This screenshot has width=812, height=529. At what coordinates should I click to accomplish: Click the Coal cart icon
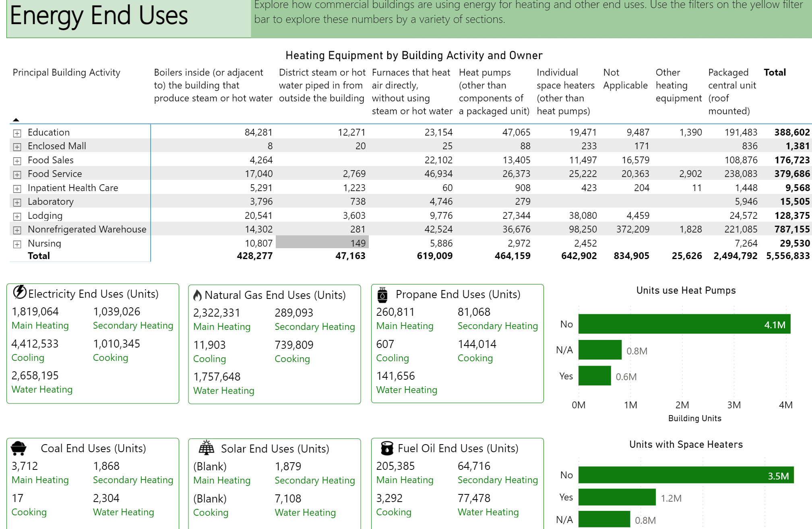(x=19, y=448)
